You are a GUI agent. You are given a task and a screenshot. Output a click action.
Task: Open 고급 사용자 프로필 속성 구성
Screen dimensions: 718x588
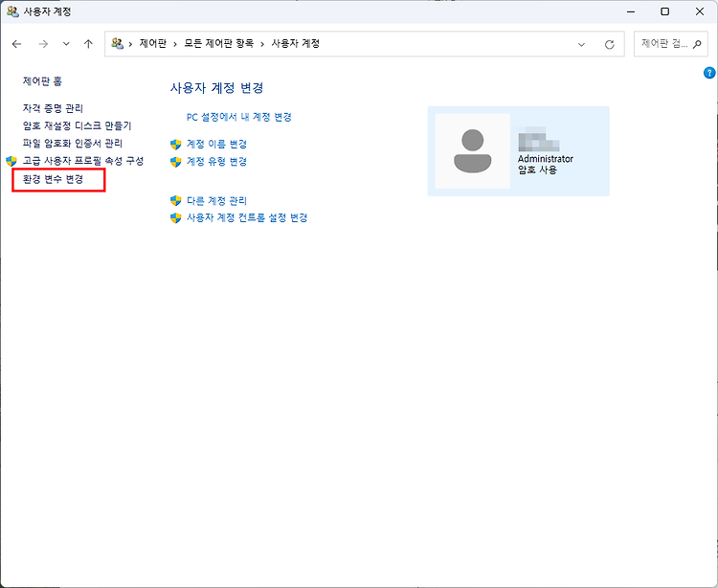(x=83, y=161)
